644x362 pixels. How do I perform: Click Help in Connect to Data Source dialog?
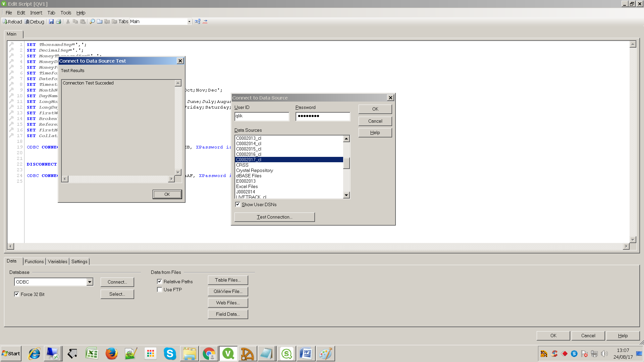375,133
